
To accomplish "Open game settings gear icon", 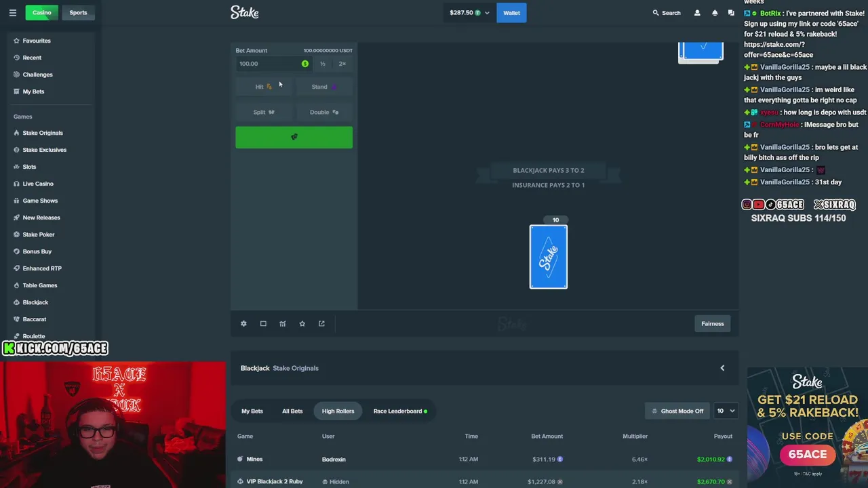I will click(243, 324).
